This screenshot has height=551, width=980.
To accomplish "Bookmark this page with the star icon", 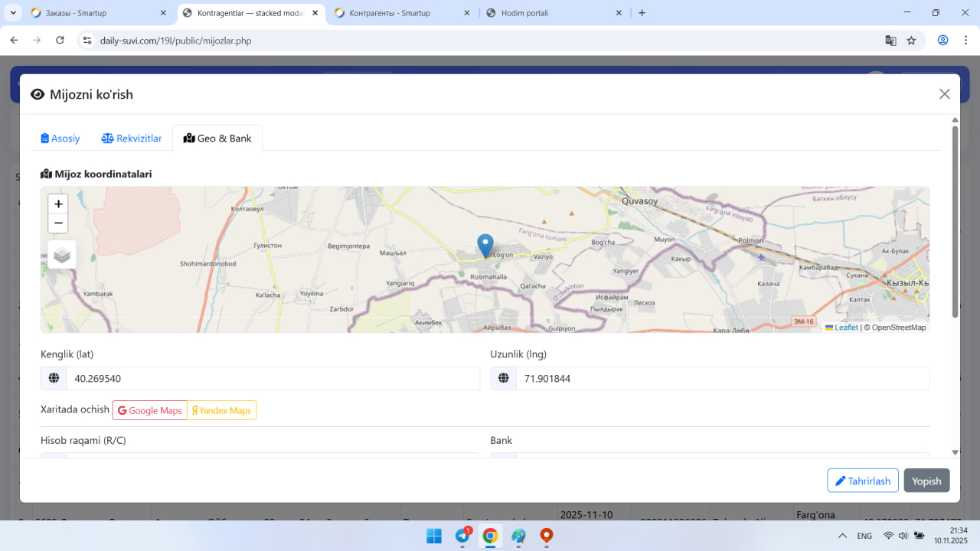I will pyautogui.click(x=911, y=41).
